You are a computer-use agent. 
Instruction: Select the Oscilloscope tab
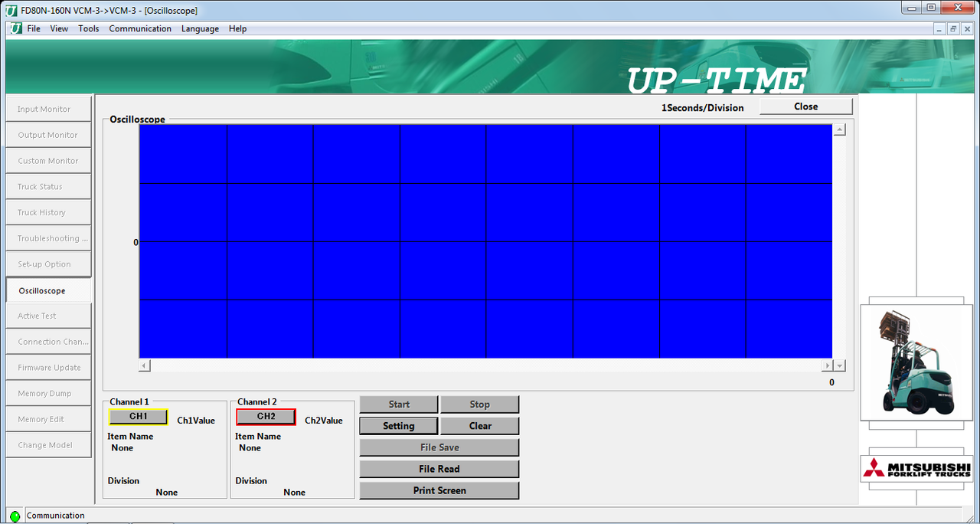coord(48,290)
